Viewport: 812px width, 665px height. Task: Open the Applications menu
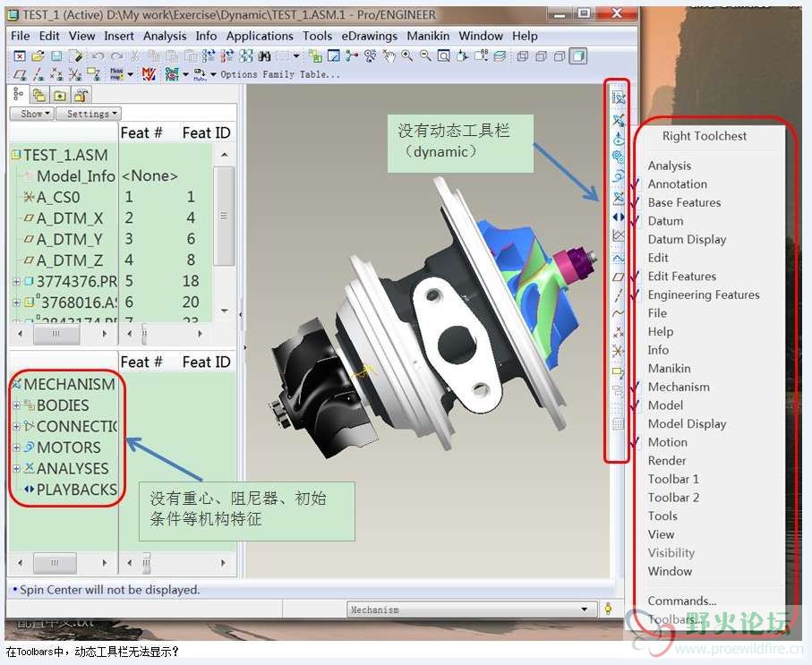click(260, 36)
